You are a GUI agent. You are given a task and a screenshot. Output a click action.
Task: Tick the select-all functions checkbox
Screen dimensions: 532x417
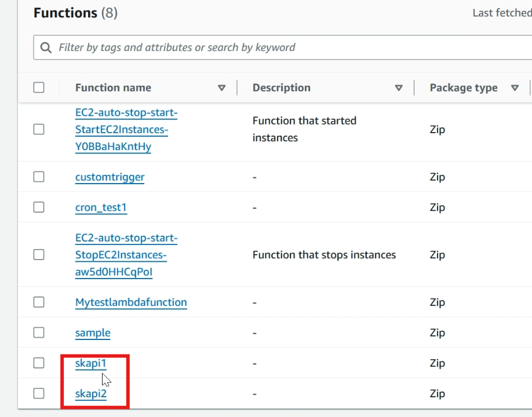pyautogui.click(x=39, y=87)
